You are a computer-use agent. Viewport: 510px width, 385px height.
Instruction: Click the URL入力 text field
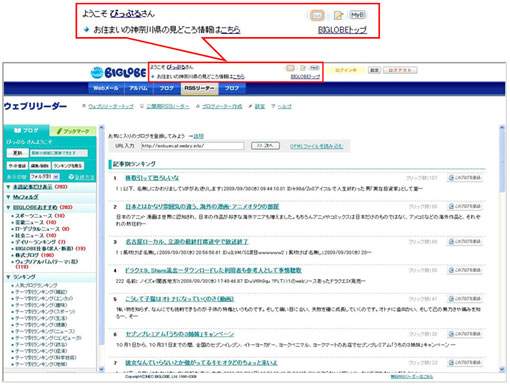coord(192,146)
